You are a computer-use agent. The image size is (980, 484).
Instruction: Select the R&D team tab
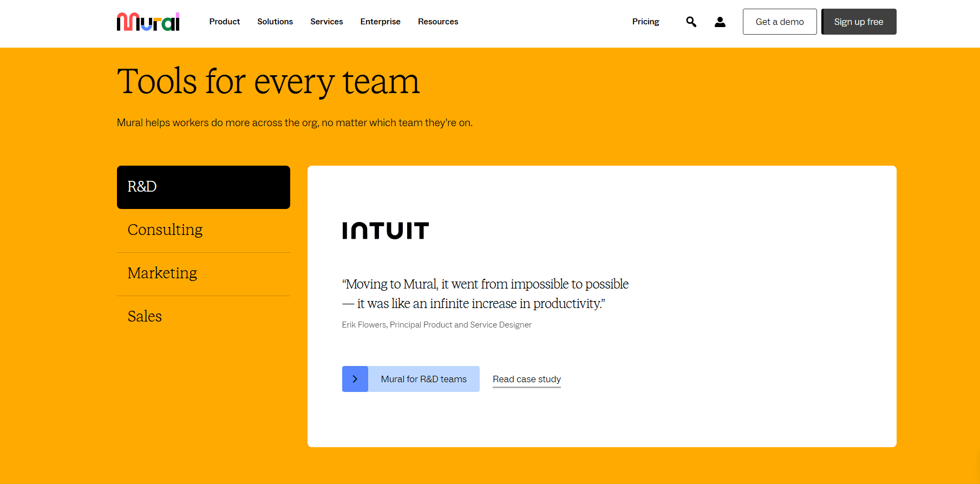coord(204,187)
